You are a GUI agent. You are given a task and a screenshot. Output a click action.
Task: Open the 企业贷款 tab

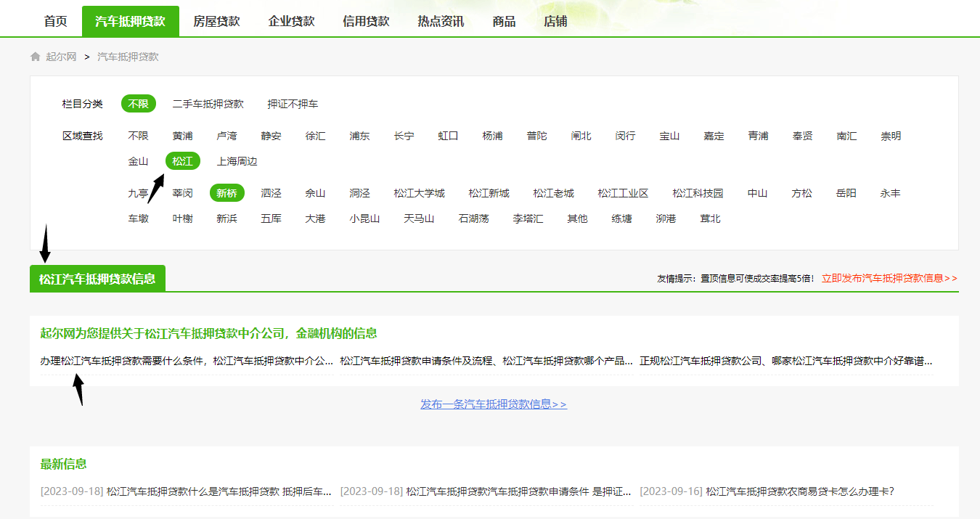[292, 22]
